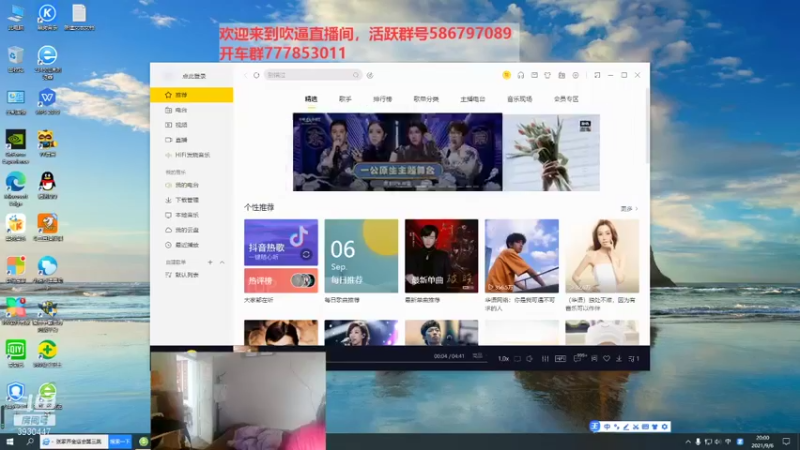Expand the system tray hidden icons chevron
This screenshot has width=800, height=450.
point(688,441)
